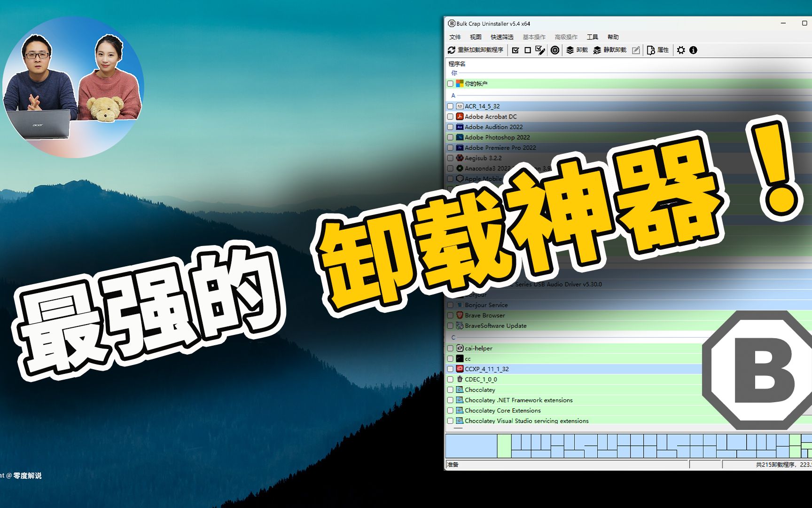Image resolution: width=812 pixels, height=508 pixels.
Task: Click the invert selection checkbox-pencil icon
Action: click(x=540, y=50)
